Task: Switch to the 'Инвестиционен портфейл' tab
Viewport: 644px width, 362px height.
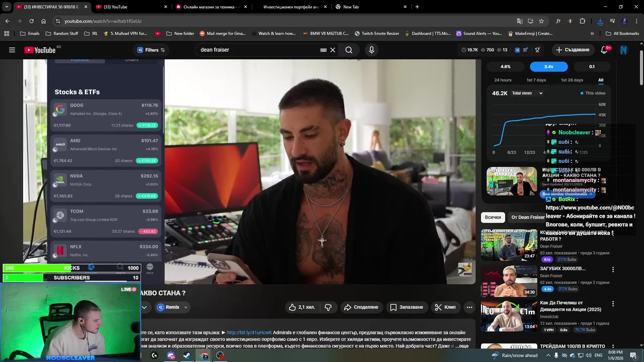Action: tap(291, 7)
